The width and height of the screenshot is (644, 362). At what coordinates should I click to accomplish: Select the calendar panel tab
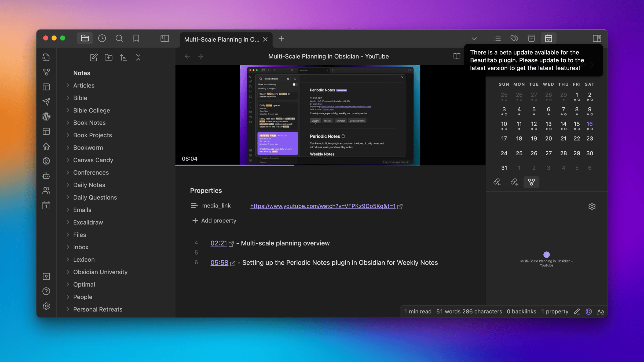click(548, 38)
